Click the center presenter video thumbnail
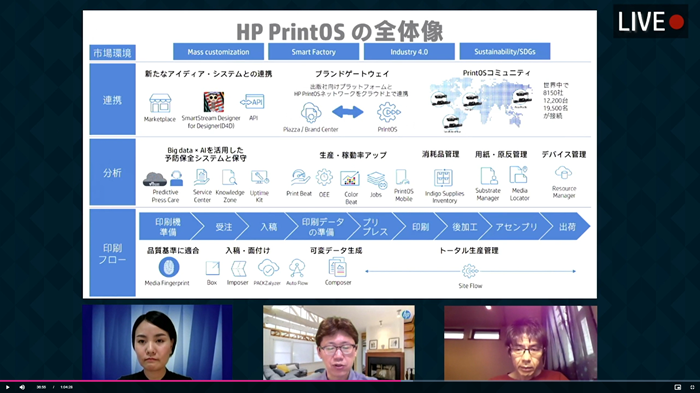This screenshot has height=393, width=700. [339, 343]
